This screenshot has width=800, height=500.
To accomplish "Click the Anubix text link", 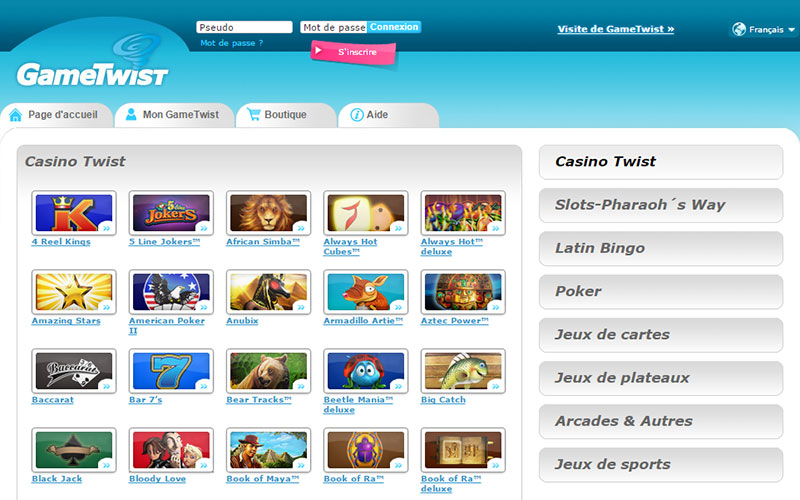I will (242, 321).
